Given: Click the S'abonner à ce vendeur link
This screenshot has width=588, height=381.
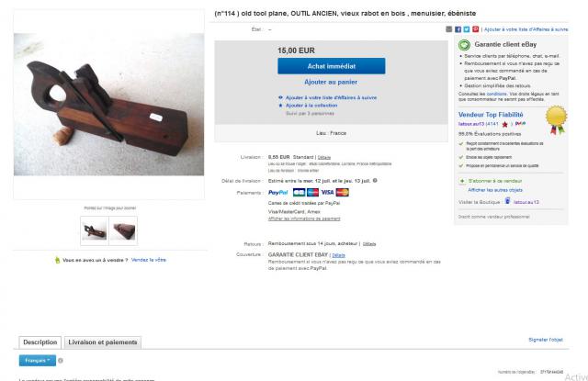Looking at the screenshot, I should pos(495,181).
